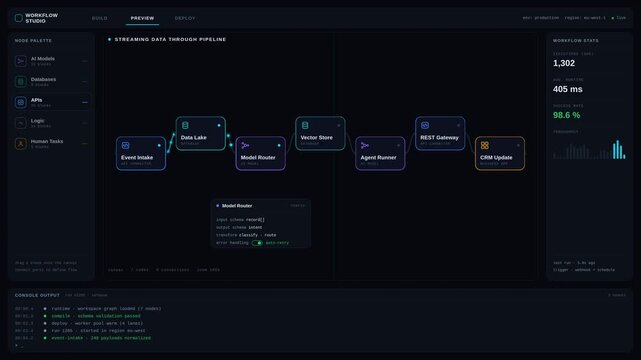Select the Model Router node label on canvas

(258, 157)
